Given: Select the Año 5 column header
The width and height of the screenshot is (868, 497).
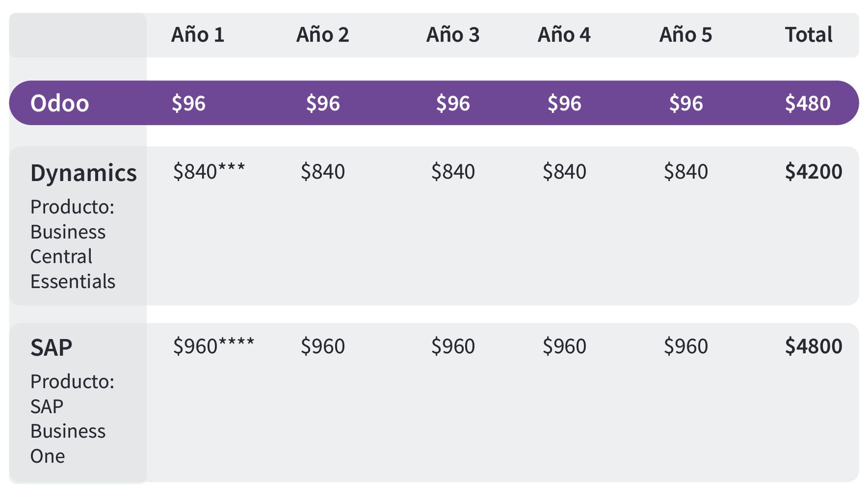Looking at the screenshot, I should pos(685,35).
